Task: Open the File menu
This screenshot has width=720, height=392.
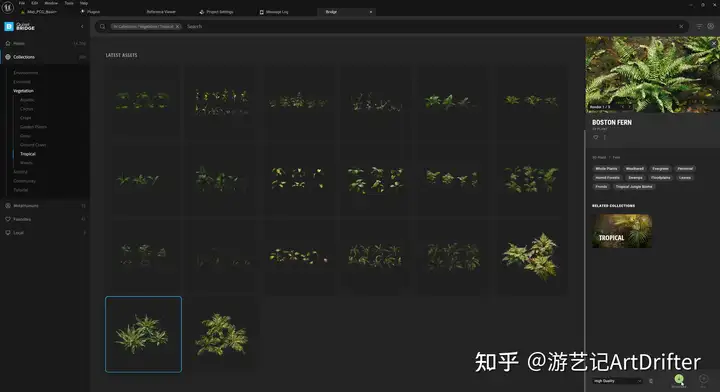Action: point(22,3)
